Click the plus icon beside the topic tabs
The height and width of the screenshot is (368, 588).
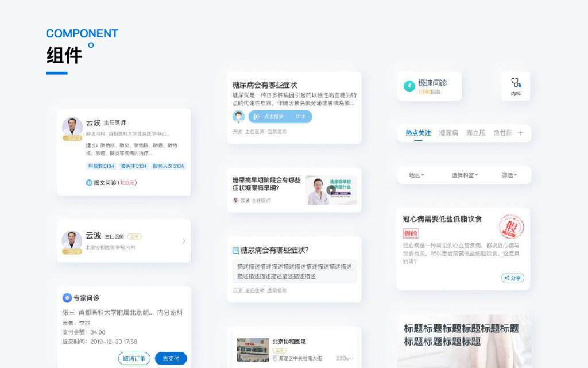coord(520,133)
